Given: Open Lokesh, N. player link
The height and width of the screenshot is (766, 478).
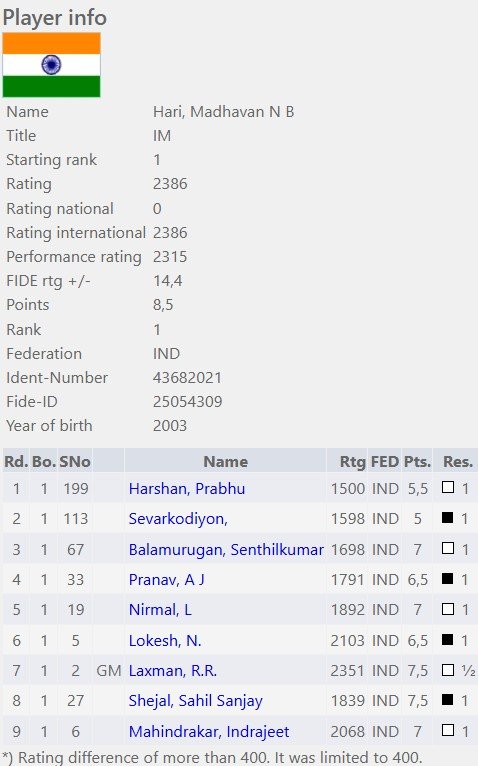Looking at the screenshot, I should click(165, 640).
